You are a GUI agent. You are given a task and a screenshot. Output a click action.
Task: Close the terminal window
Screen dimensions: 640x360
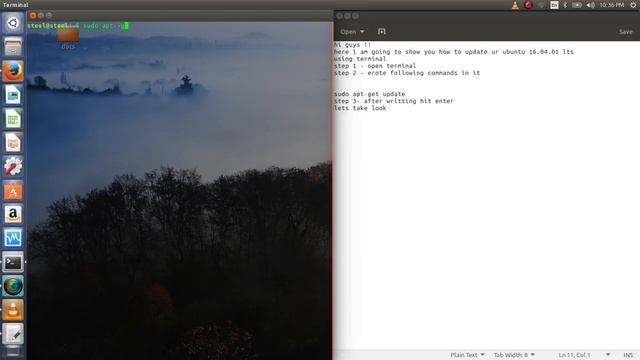33,16
